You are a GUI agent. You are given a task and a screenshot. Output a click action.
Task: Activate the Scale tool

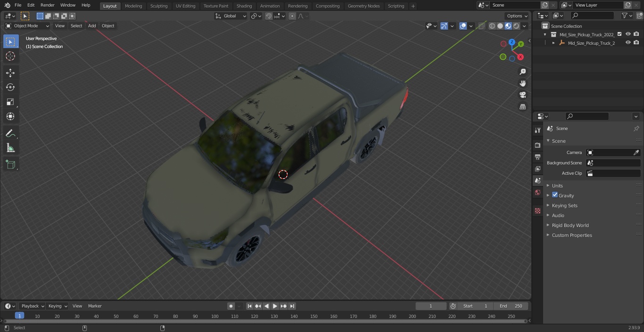pos(10,102)
